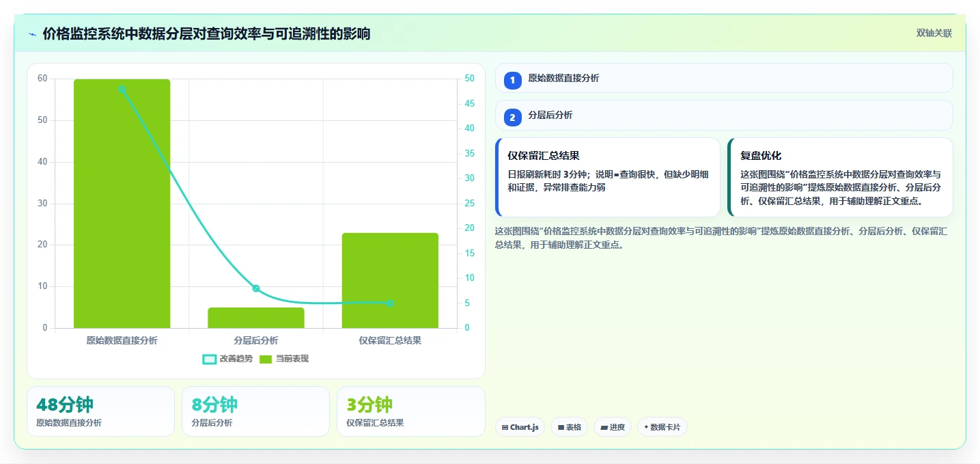Select step 2 number badge
Screen dimensions: 980x464
[513, 118]
